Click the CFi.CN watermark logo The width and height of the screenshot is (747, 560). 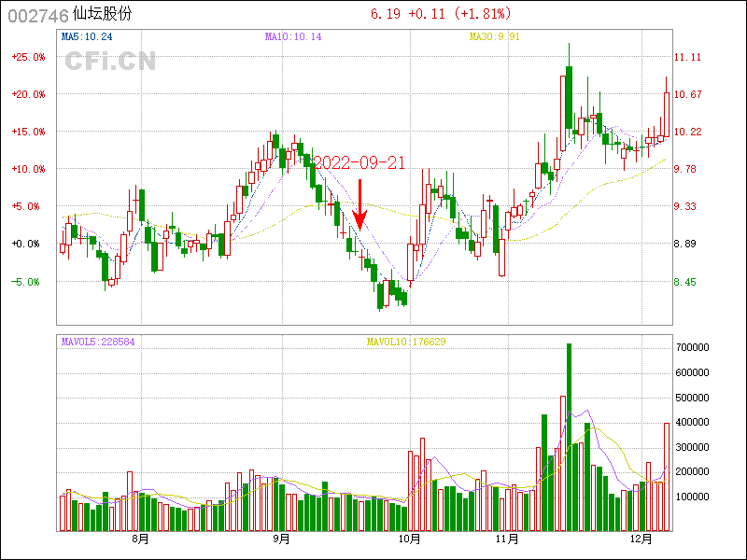(x=110, y=61)
